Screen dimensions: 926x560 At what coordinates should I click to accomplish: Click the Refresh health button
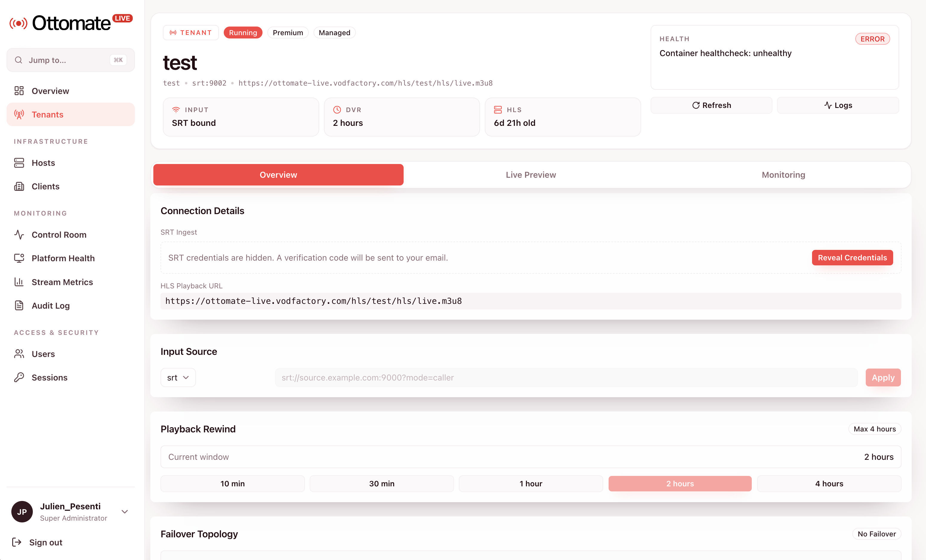tap(712, 105)
